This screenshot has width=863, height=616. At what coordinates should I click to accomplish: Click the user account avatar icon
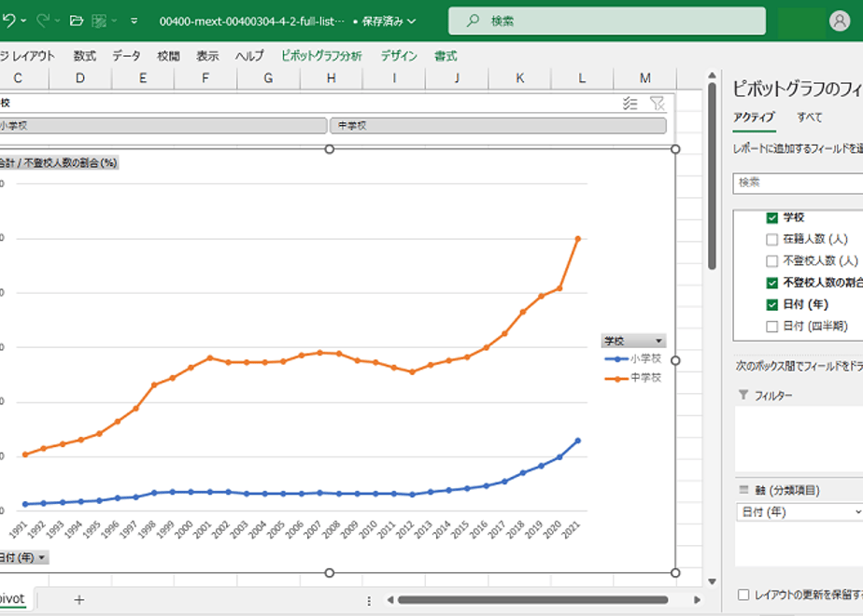tap(840, 21)
